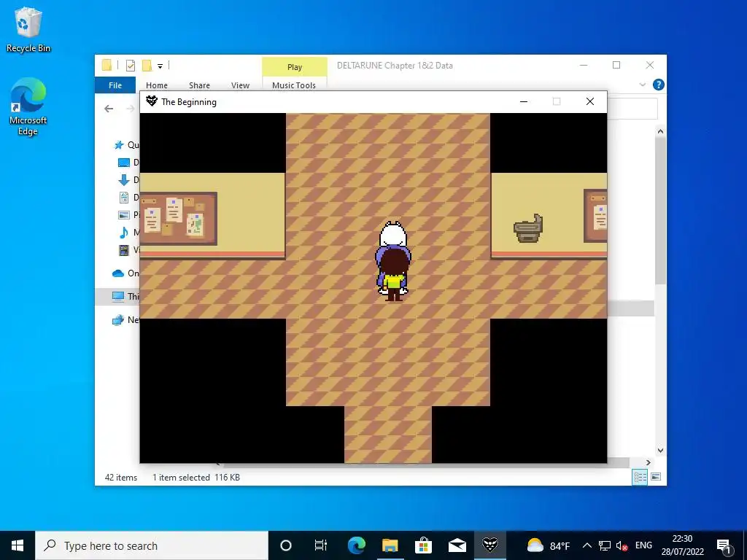Open the Windows Start menu
Viewport: 747px width, 560px height.
tap(18, 545)
